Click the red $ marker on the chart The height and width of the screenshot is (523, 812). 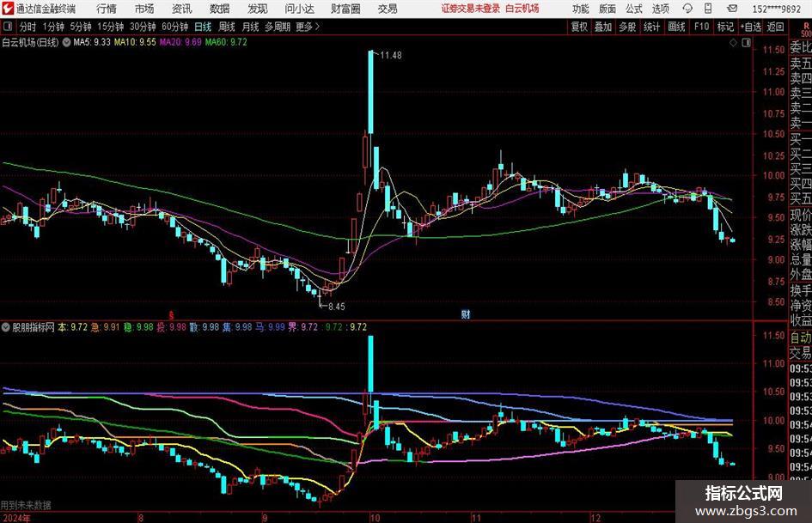[x=171, y=314]
